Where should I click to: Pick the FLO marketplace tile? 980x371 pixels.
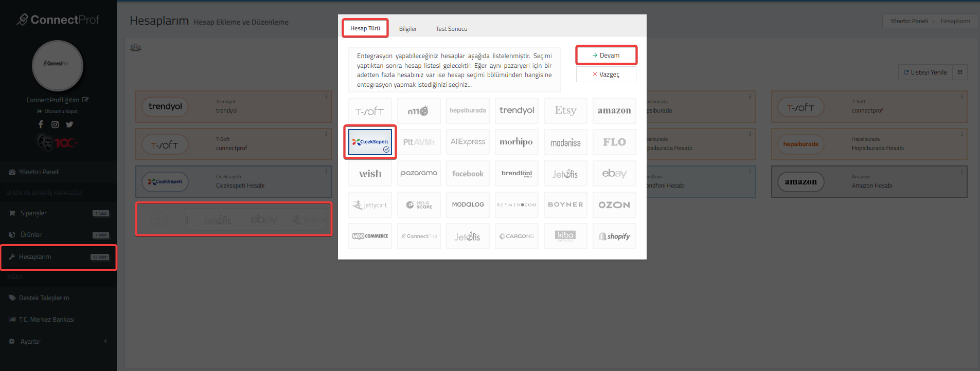(x=614, y=142)
